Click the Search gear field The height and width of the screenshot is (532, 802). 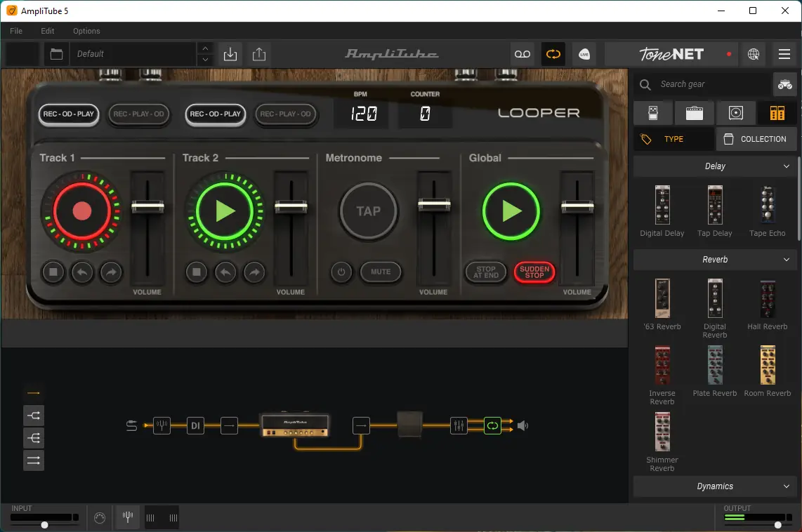tap(702, 84)
